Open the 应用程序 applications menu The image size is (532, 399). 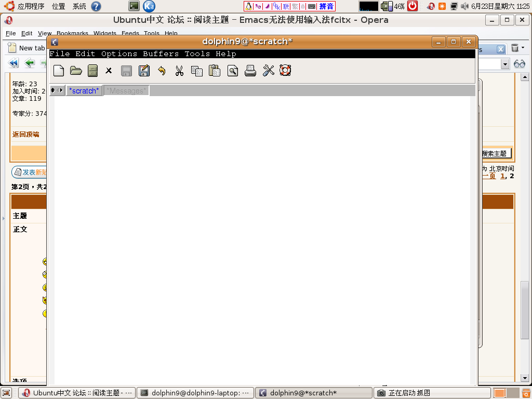(31, 6)
